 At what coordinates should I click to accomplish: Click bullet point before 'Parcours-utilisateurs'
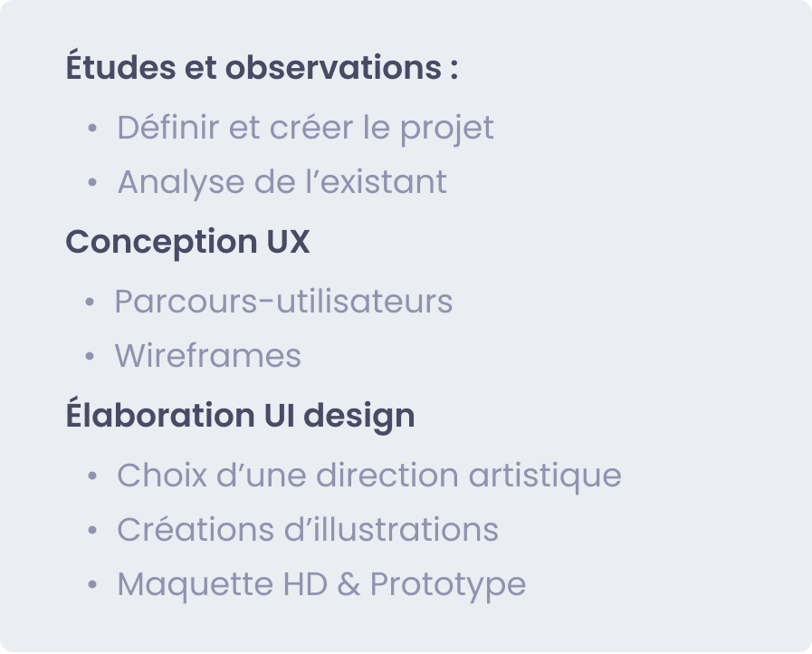[90, 302]
